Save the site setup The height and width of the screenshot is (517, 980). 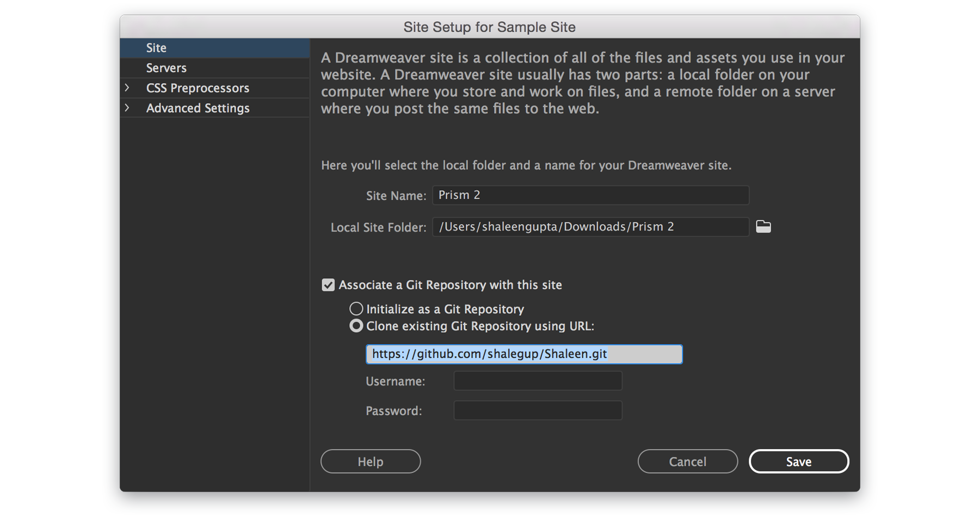tap(799, 461)
